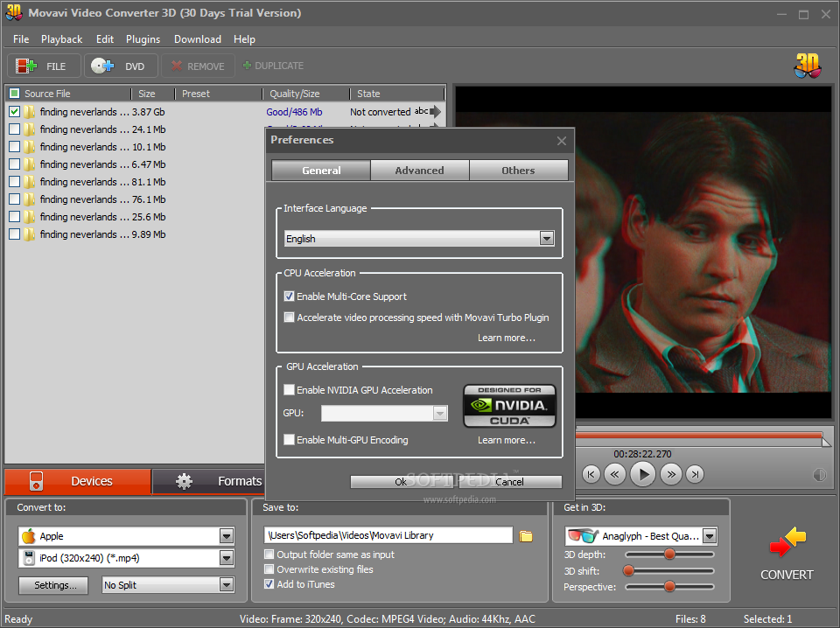Click the rewind playback button

click(615, 474)
